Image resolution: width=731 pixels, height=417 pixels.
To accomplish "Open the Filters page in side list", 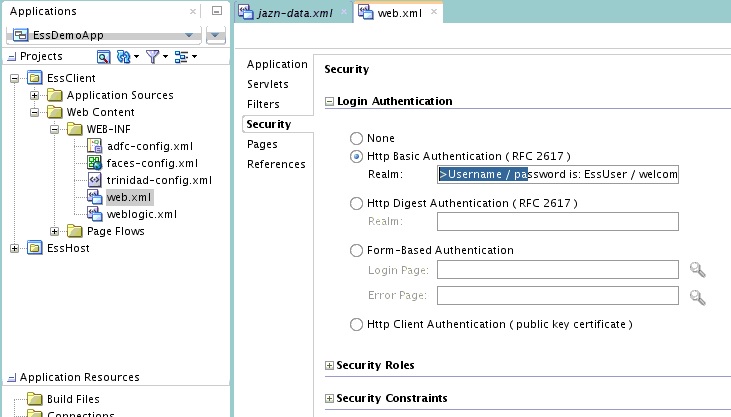I will [263, 104].
